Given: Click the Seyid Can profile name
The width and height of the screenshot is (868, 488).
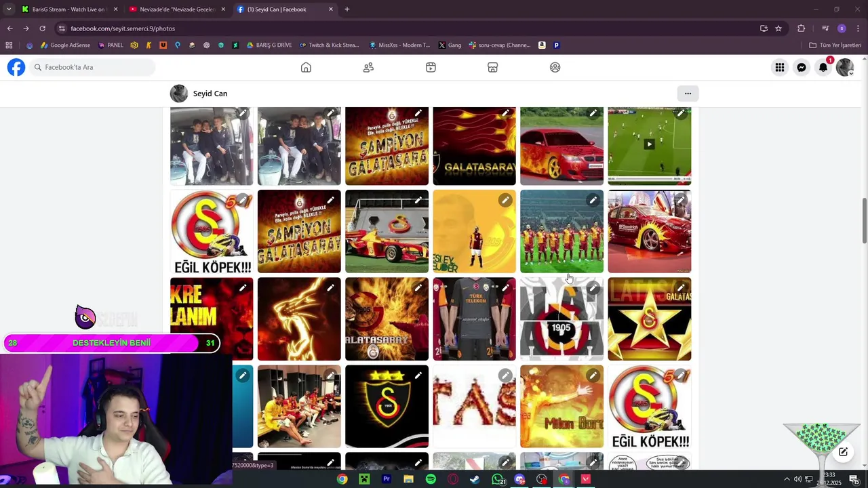Looking at the screenshot, I should (210, 94).
